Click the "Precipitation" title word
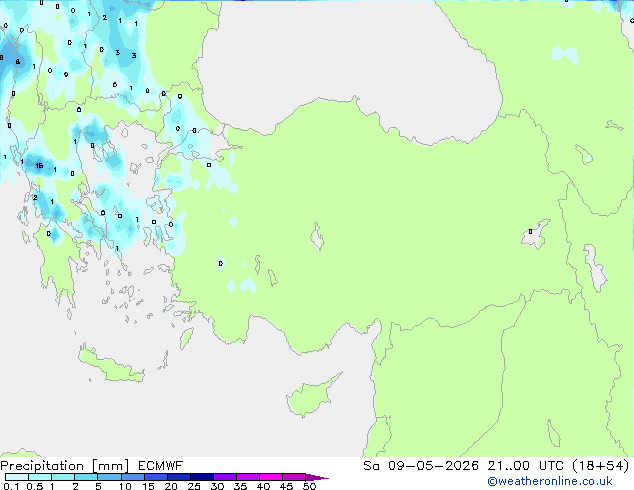The width and height of the screenshot is (634, 490). point(42,466)
